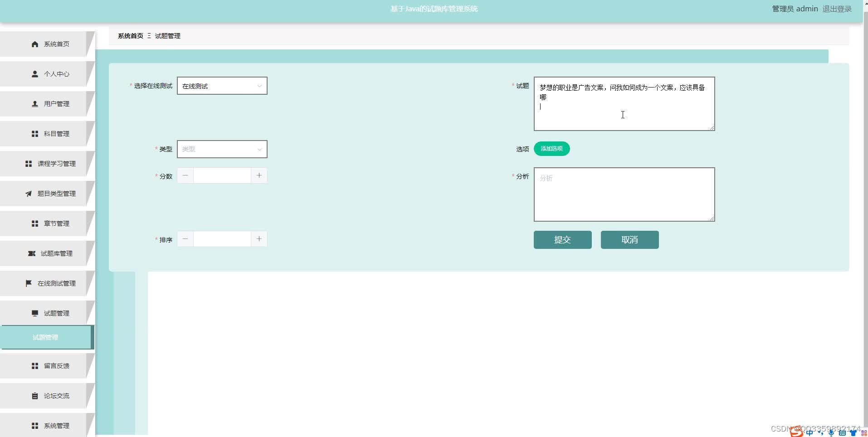
Task: Cancel the form with 取消
Action: [x=630, y=240]
